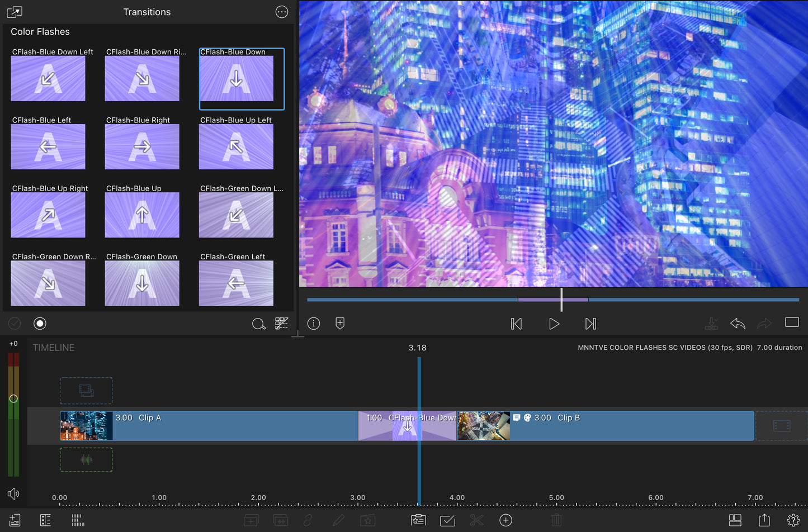This screenshot has height=532, width=808.
Task: Toggle the circular record button under the library
Action: tap(40, 324)
